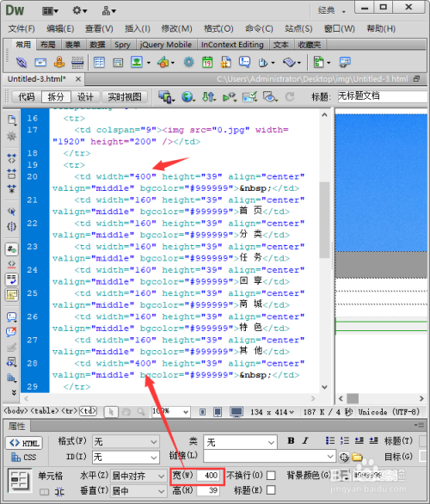
Task: Click the 宽(W) width field
Action: point(209,475)
